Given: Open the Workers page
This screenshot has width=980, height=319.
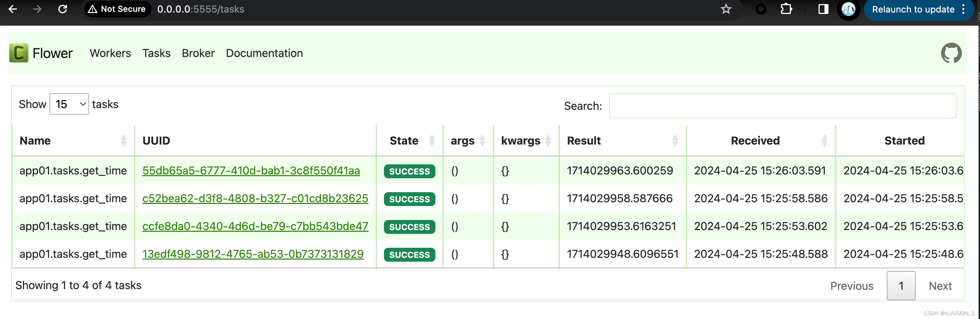Looking at the screenshot, I should pos(110,53).
